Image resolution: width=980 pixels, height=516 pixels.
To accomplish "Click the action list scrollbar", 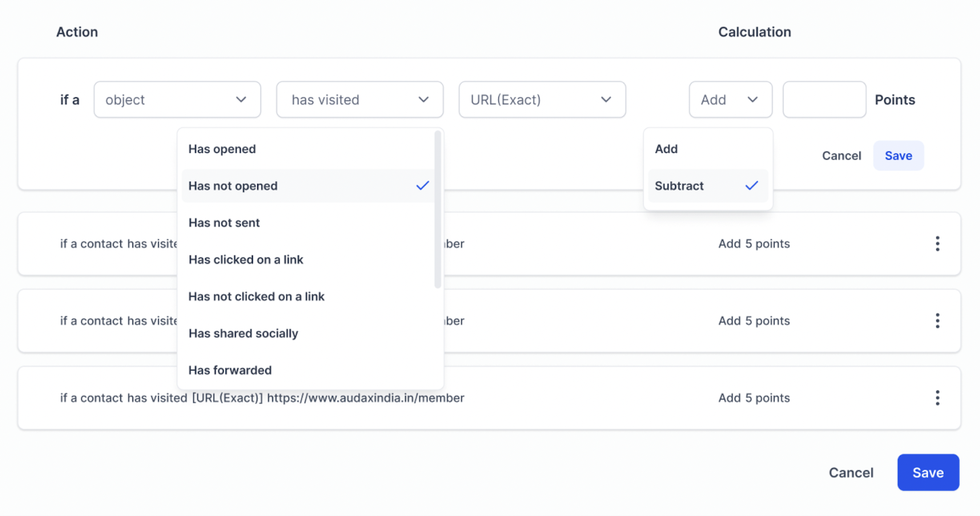I will [x=437, y=208].
